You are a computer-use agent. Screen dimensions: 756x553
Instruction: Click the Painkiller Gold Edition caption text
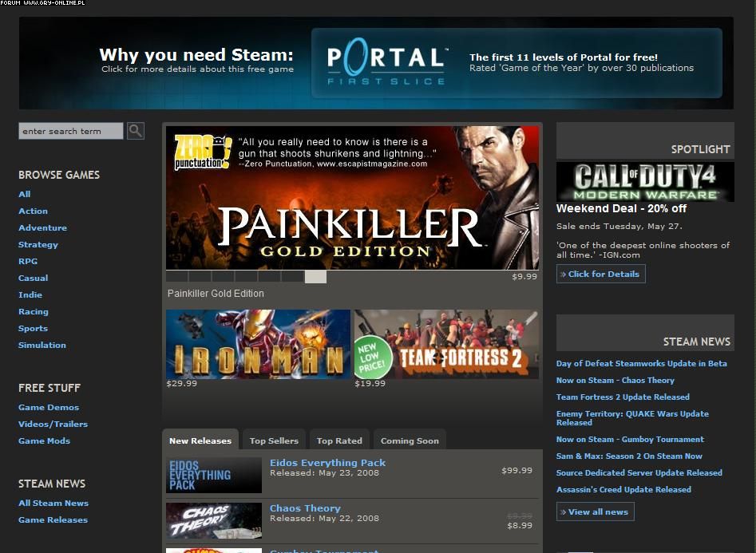tap(216, 293)
